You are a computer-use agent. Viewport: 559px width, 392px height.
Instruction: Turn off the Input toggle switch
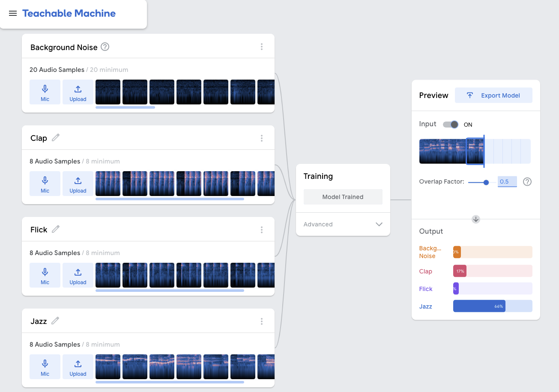pos(451,125)
